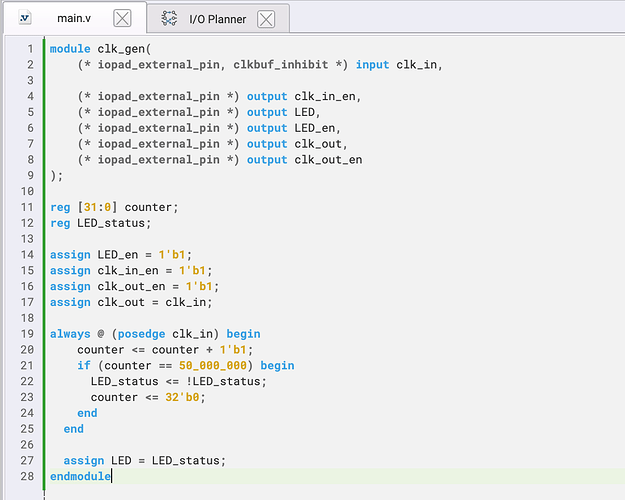Screen dimensions: 625x500
Task: Place cursor on 'module' keyword in line 1
Action: click(70, 49)
